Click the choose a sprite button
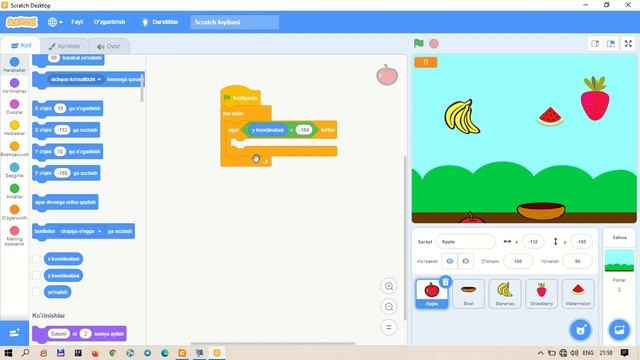The image size is (640, 360). pyautogui.click(x=580, y=330)
